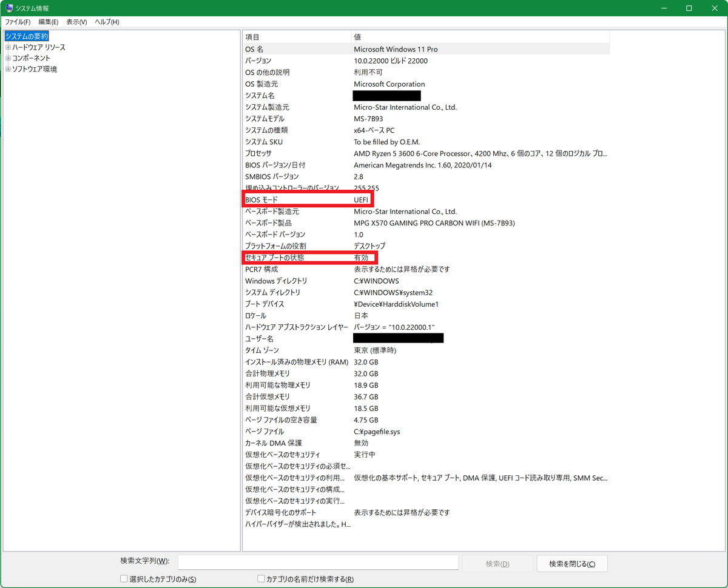Select the プロセッサ row label

tap(258, 153)
